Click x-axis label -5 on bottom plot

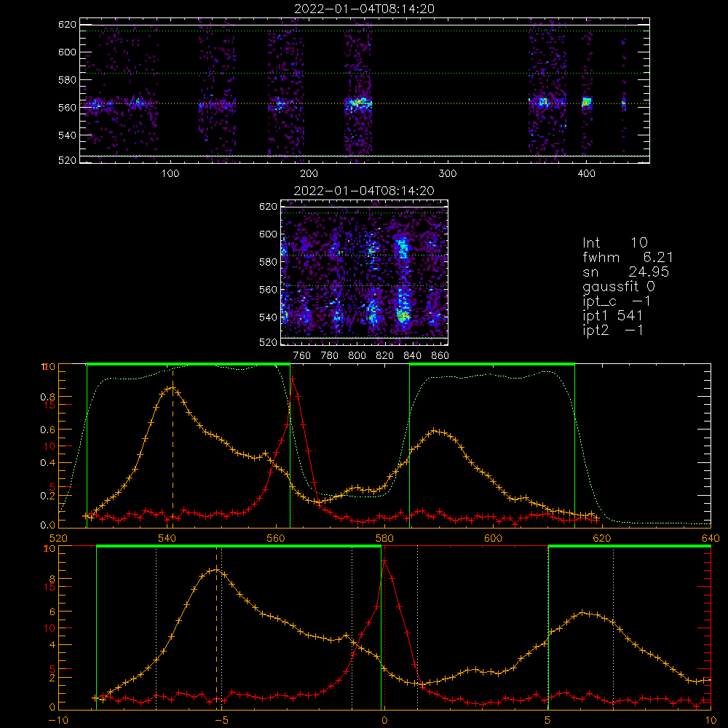coord(221,721)
